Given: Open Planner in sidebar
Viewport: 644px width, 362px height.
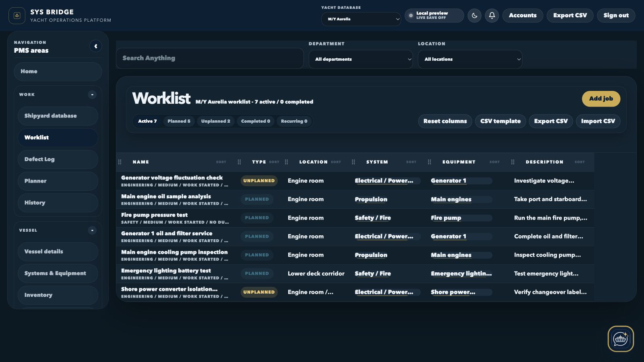Looking at the screenshot, I should coord(58,181).
